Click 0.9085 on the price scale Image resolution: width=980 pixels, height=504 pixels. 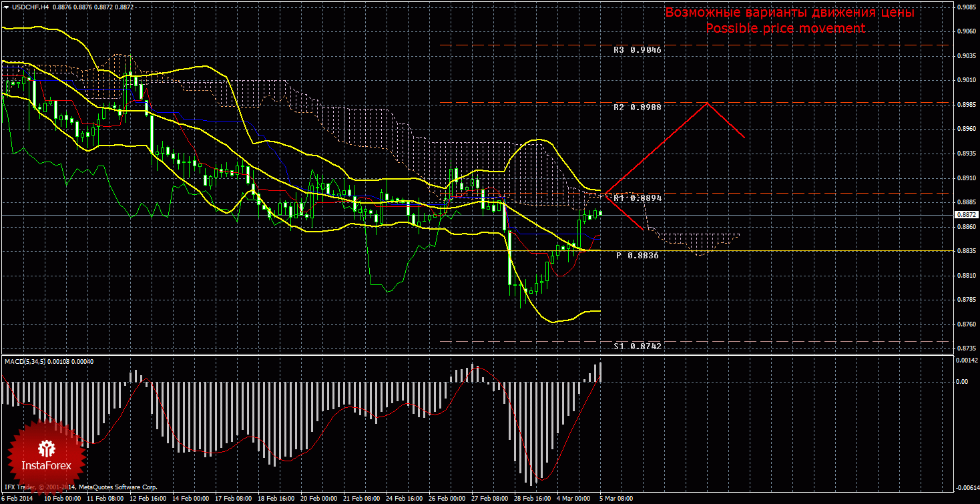pyautogui.click(x=966, y=7)
